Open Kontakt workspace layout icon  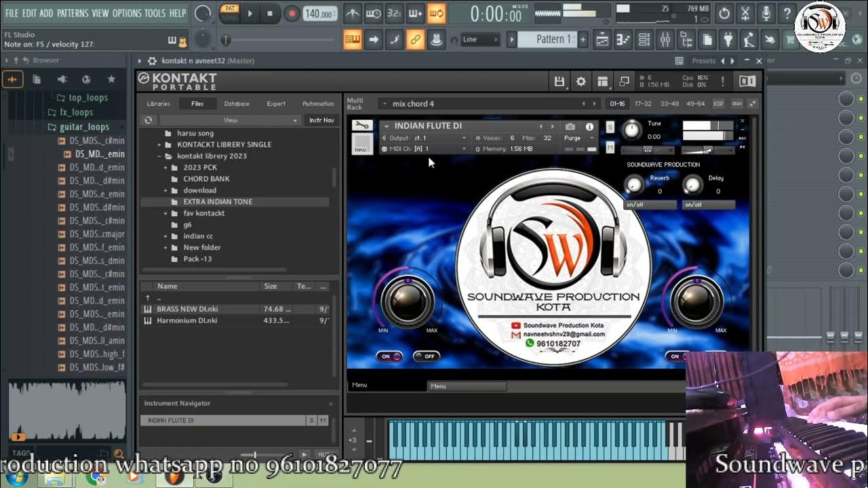pos(603,81)
